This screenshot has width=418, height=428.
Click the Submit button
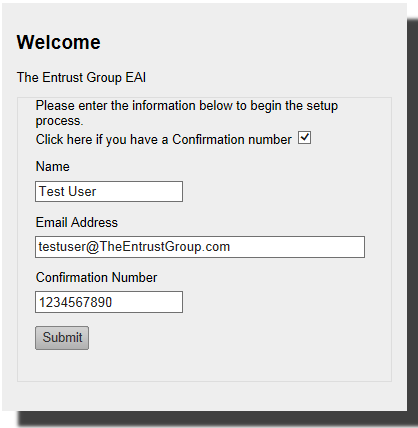click(x=62, y=338)
